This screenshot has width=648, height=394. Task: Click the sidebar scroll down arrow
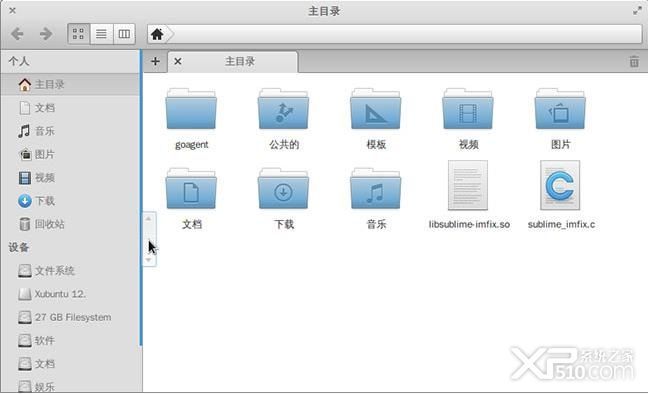pyautogui.click(x=148, y=260)
